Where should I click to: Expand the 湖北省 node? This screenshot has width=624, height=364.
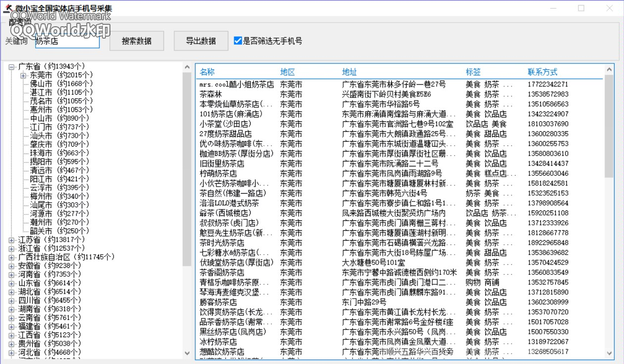pos(11,292)
